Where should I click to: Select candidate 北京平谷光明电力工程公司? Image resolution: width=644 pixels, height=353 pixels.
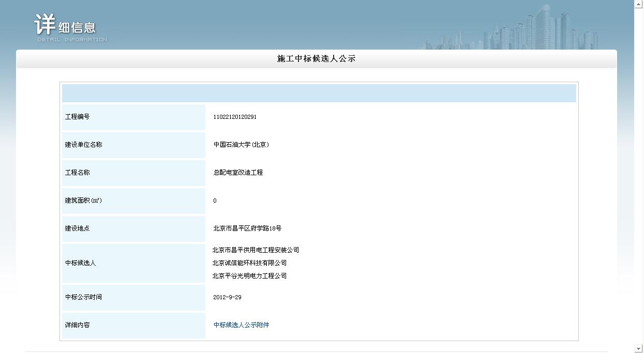249,276
